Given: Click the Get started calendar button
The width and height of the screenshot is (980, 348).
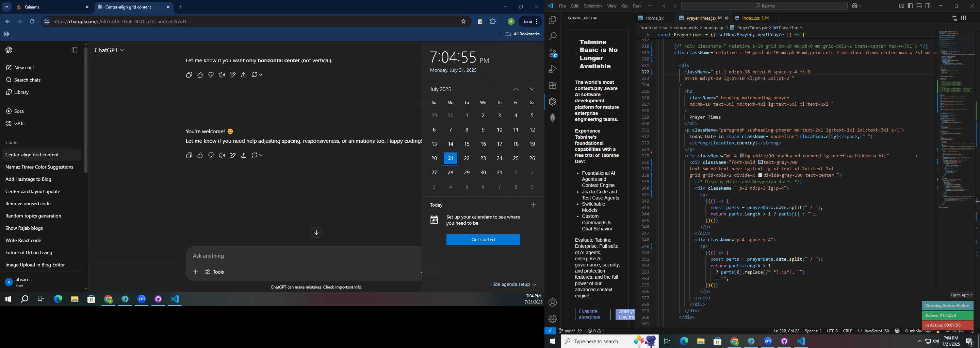Looking at the screenshot, I should [483, 240].
